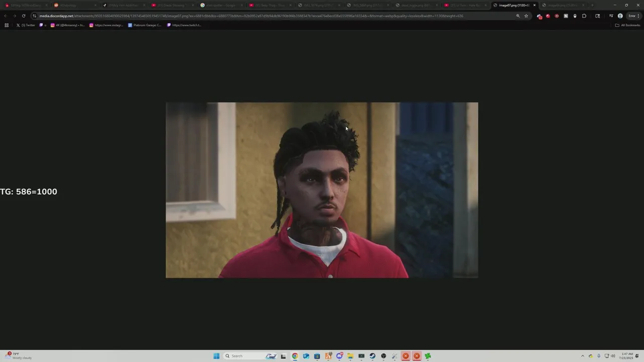This screenshot has width=644, height=362.
Task: Open Outlook from the taskbar
Action: click(x=306, y=356)
